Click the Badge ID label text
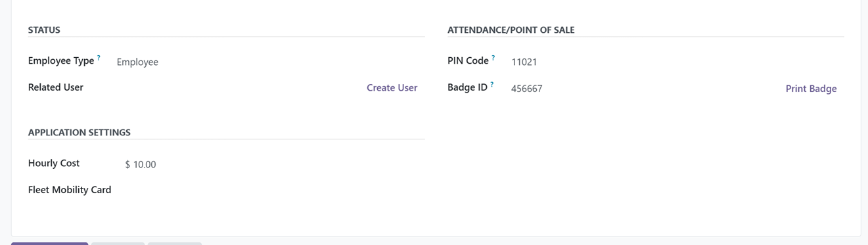The height and width of the screenshot is (245, 868). point(467,87)
